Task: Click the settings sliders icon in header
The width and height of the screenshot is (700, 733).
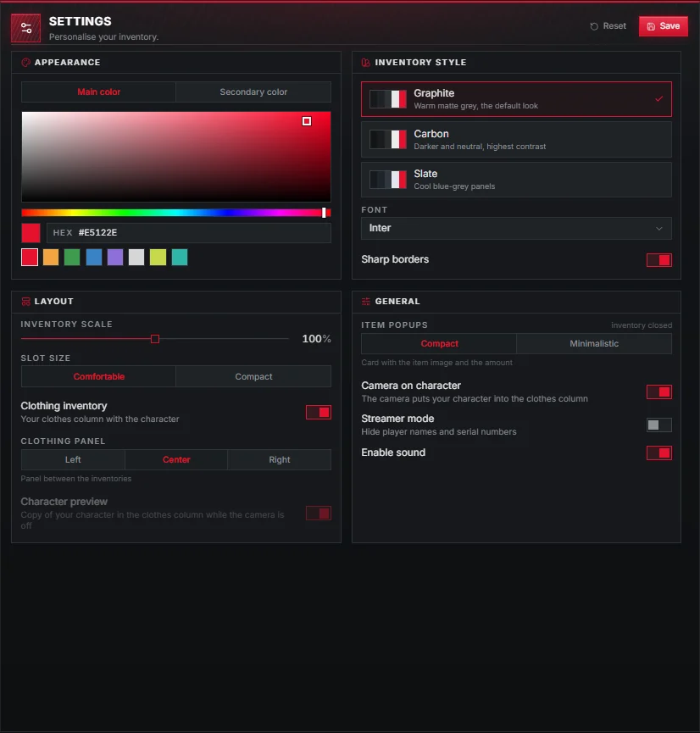Action: click(25, 29)
